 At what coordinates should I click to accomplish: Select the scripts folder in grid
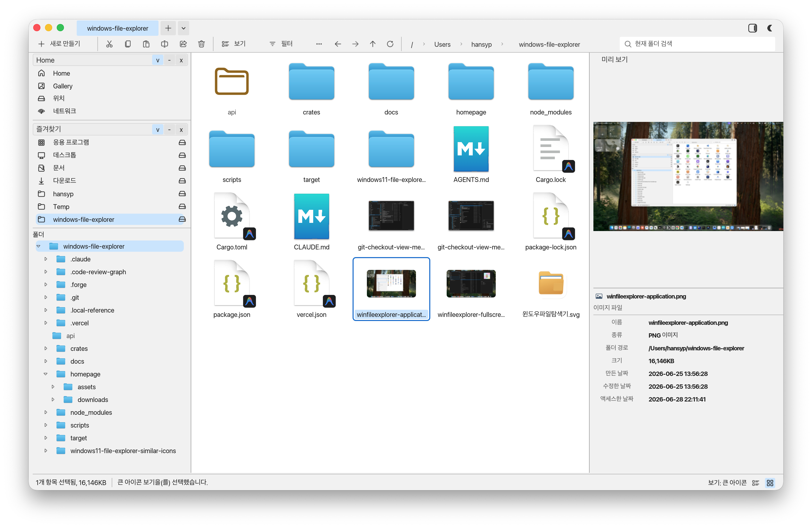232,149
